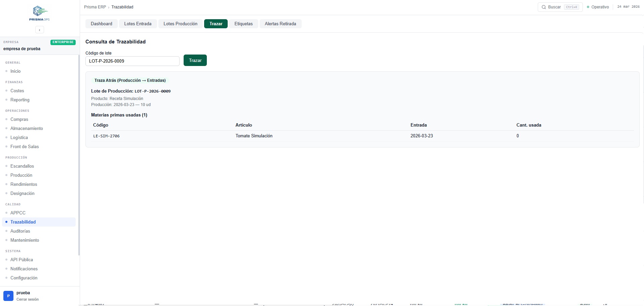This screenshot has height=306, width=644.
Task: Switch to the Dashboard tab
Action: click(x=101, y=24)
